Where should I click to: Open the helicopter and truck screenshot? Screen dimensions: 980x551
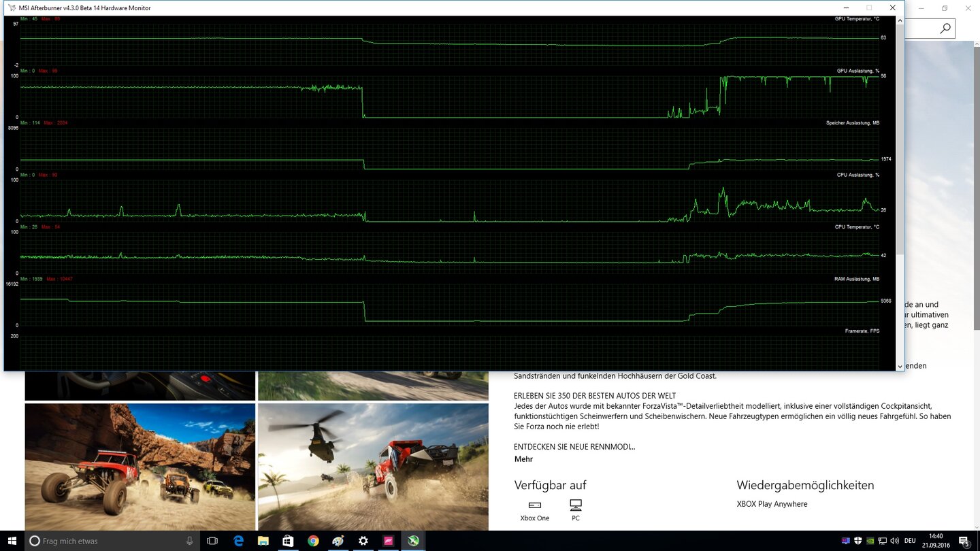(373, 467)
